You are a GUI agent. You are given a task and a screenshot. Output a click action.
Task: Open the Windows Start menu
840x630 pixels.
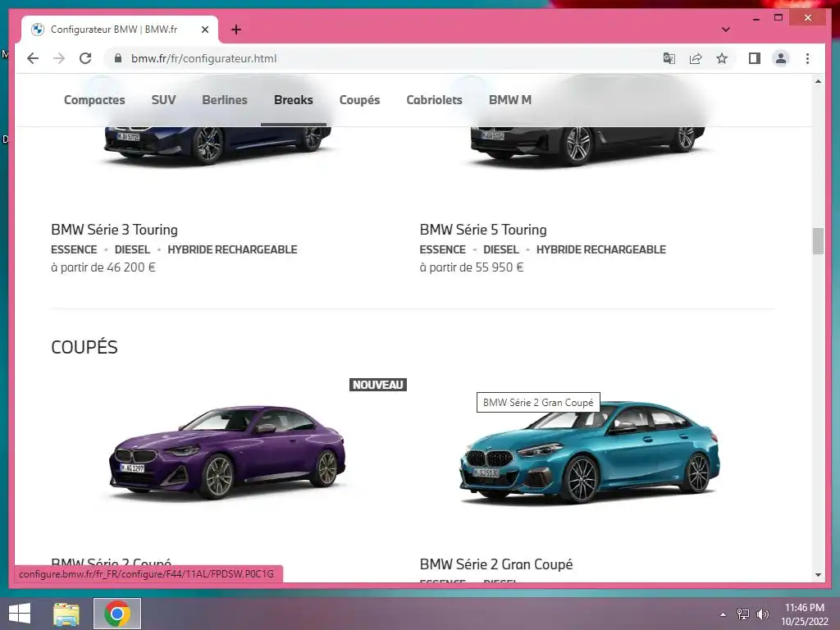[20, 614]
